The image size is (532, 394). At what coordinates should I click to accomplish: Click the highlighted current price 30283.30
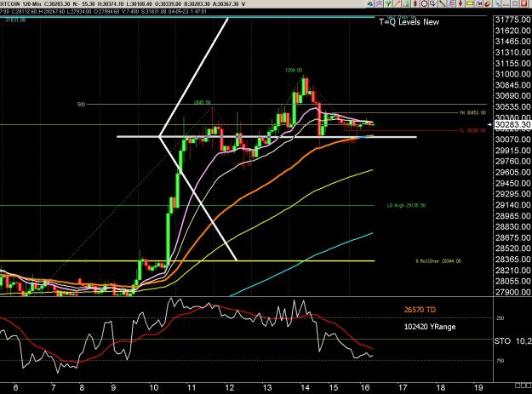512,125
